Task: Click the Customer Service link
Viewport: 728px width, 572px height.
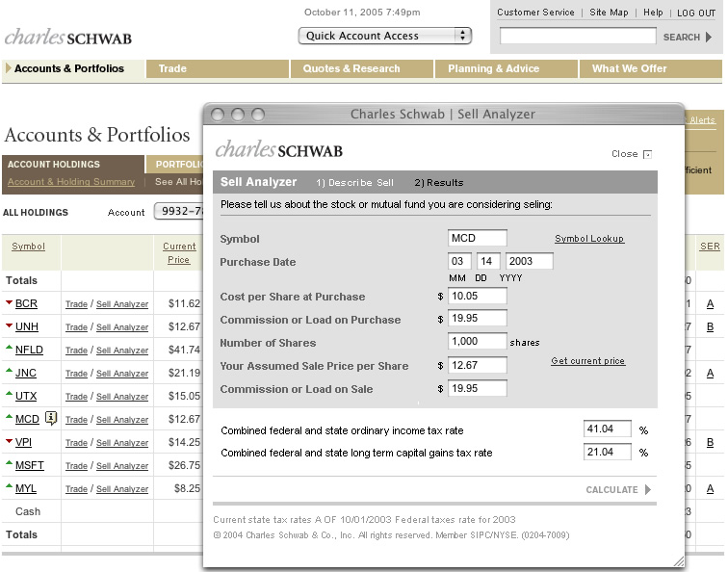Action: click(535, 13)
